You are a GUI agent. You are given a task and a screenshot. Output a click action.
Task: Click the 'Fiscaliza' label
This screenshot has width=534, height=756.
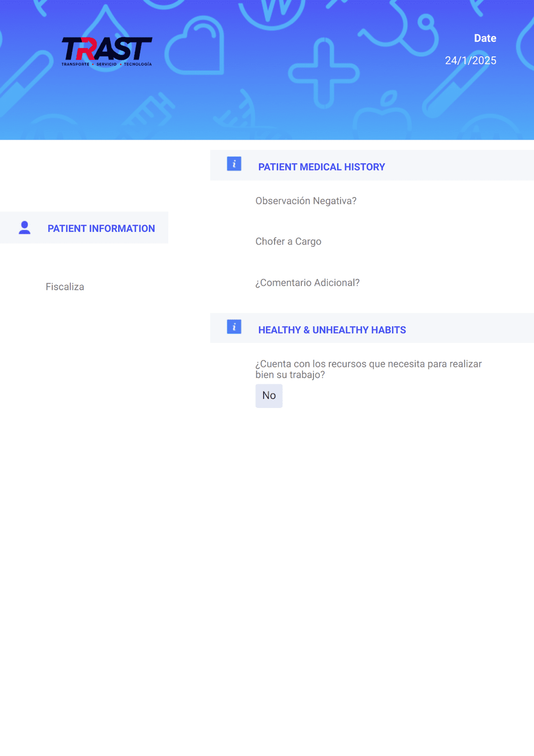point(65,287)
